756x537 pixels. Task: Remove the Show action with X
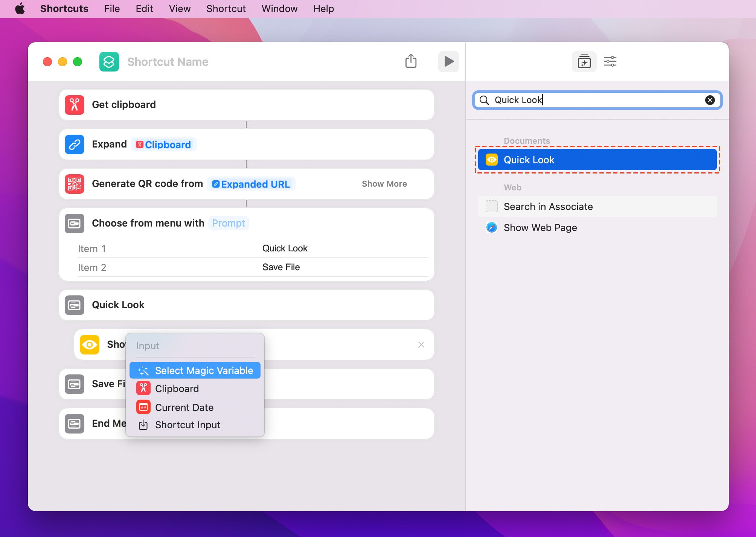point(421,345)
